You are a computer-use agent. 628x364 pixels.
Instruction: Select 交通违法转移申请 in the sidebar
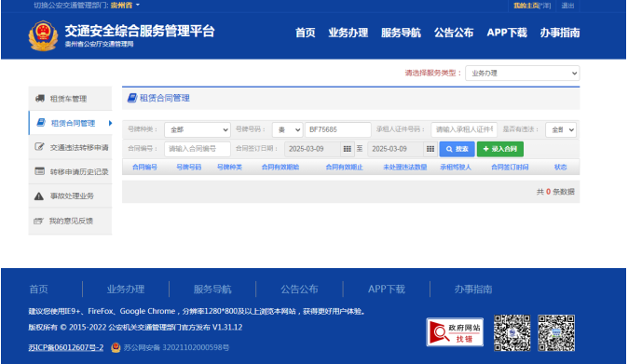click(x=70, y=147)
